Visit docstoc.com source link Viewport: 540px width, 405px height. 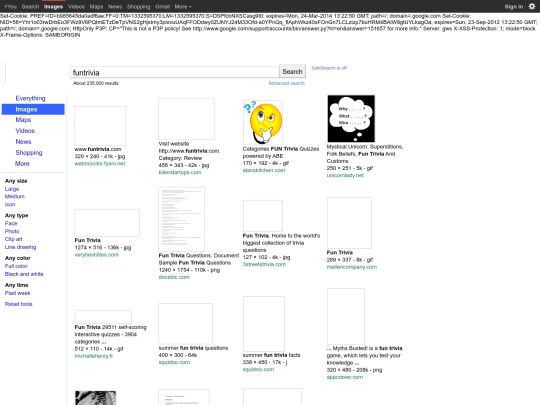(174, 277)
